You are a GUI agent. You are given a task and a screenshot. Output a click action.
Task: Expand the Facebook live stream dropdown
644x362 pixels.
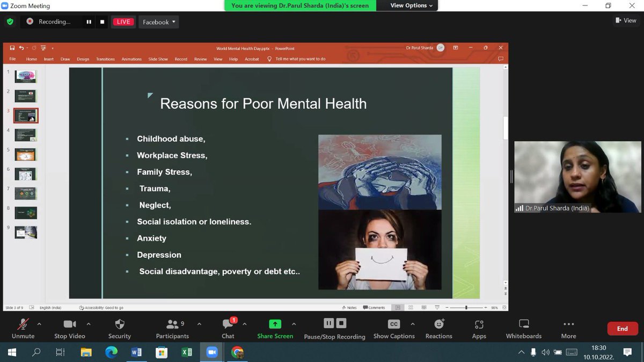point(159,22)
